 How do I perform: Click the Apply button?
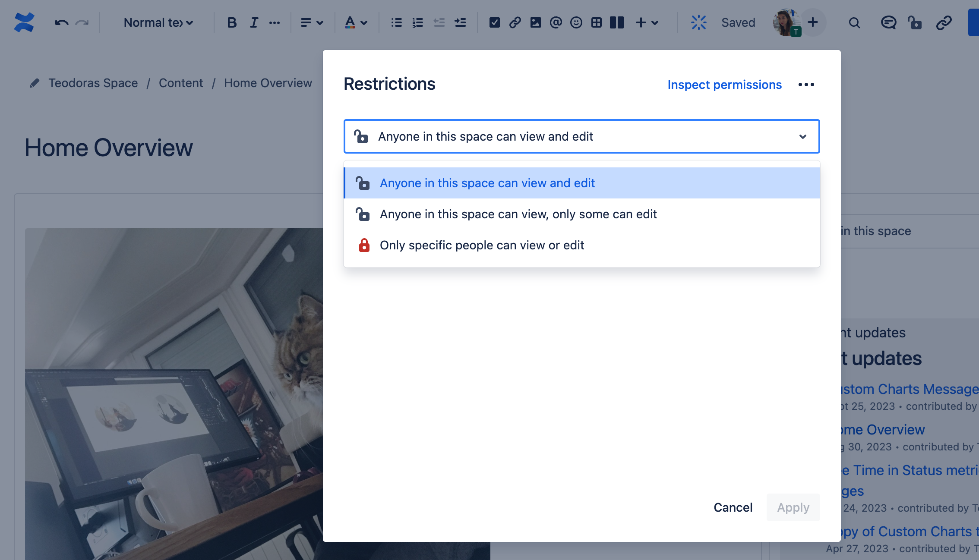793,507
